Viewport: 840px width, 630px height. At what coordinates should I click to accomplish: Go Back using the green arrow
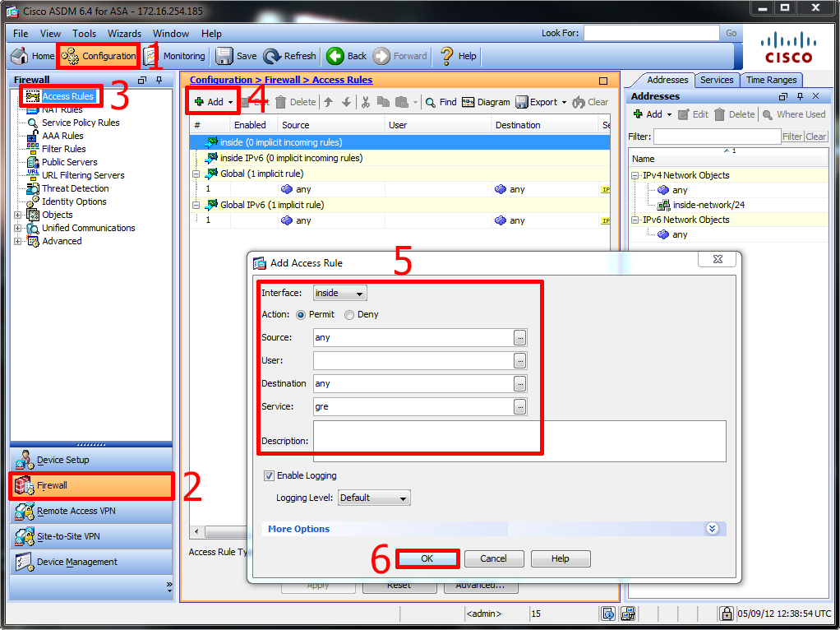pyautogui.click(x=347, y=56)
